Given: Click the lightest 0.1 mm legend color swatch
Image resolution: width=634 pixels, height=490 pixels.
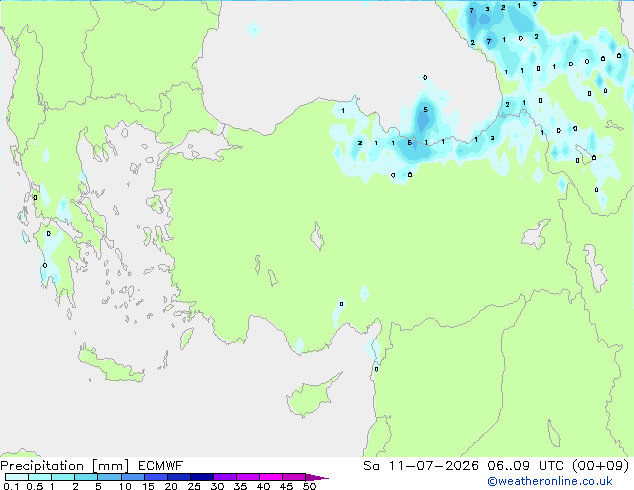Looking at the screenshot, I should tap(17, 477).
